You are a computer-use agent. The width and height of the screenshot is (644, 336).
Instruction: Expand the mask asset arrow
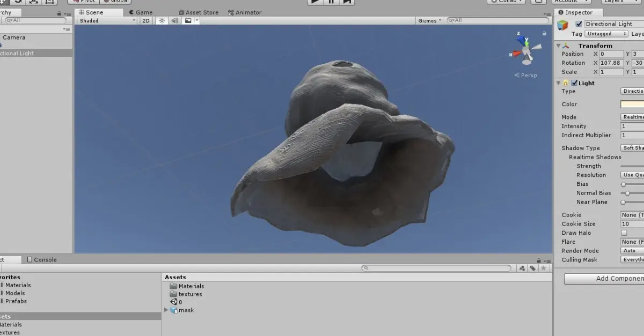[166, 310]
